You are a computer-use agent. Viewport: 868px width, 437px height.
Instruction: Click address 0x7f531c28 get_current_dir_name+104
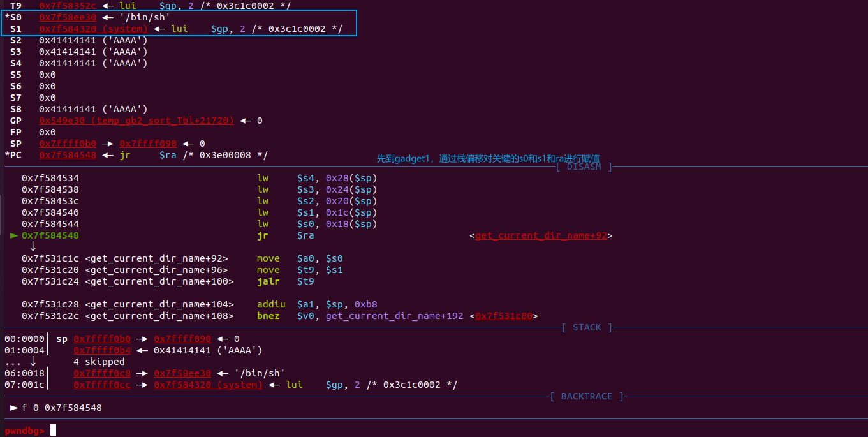click(x=128, y=304)
